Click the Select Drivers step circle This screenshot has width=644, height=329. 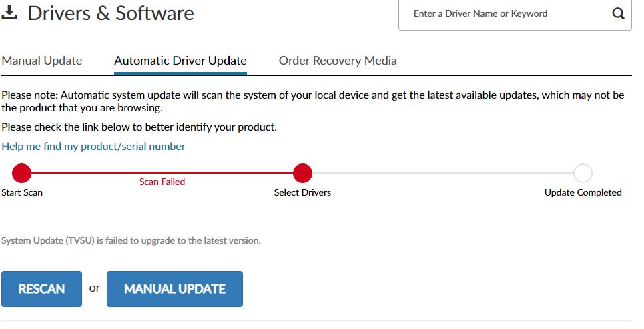tap(303, 173)
